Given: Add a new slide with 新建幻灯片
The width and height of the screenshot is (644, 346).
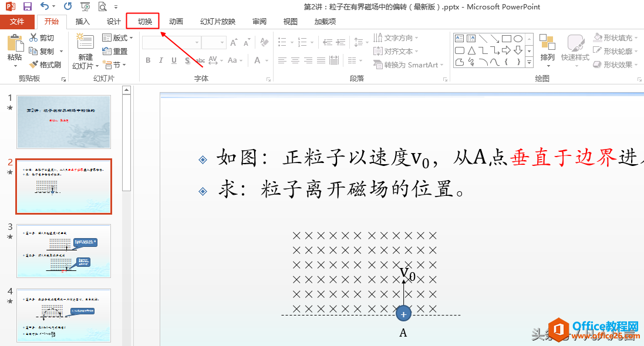Looking at the screenshot, I should [x=86, y=51].
